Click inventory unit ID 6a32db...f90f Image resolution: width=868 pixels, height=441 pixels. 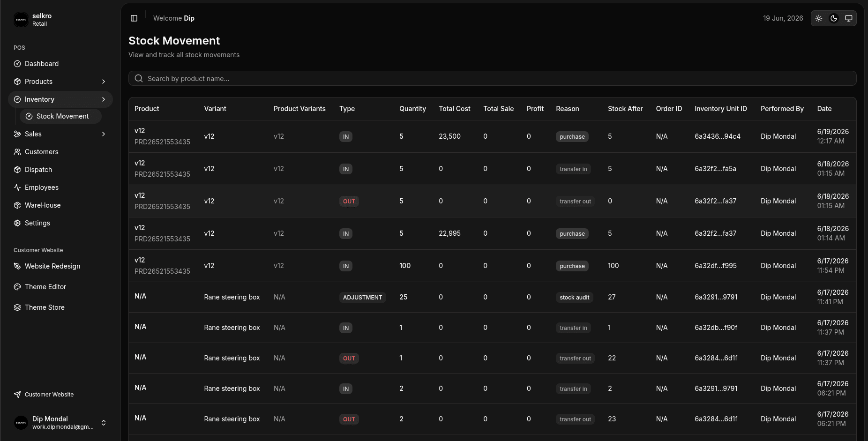click(x=716, y=328)
